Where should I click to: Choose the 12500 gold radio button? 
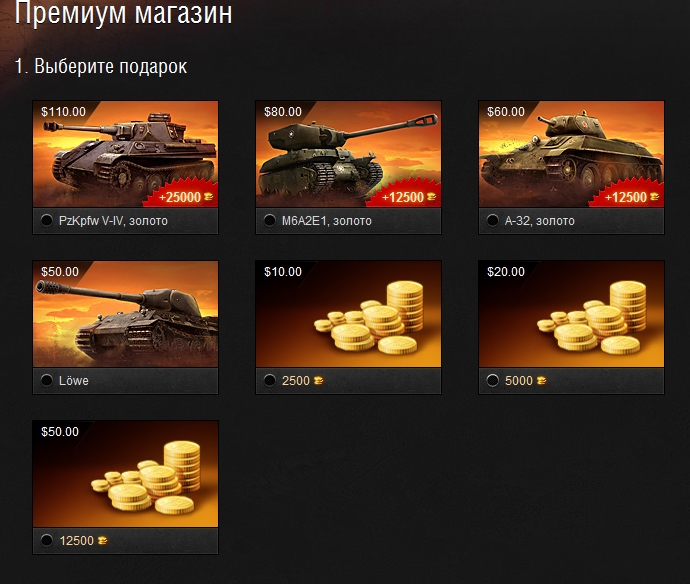(x=47, y=540)
